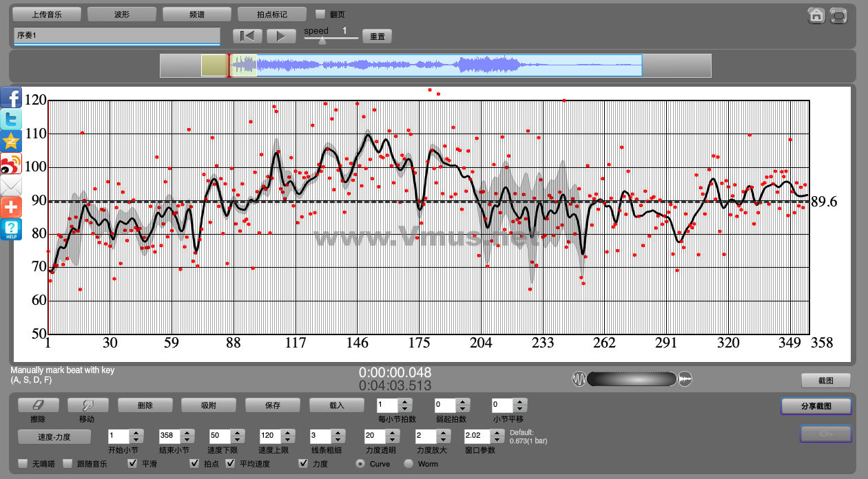868x479 pixels.
Task: Select the Worm radio button
Action: (409, 464)
